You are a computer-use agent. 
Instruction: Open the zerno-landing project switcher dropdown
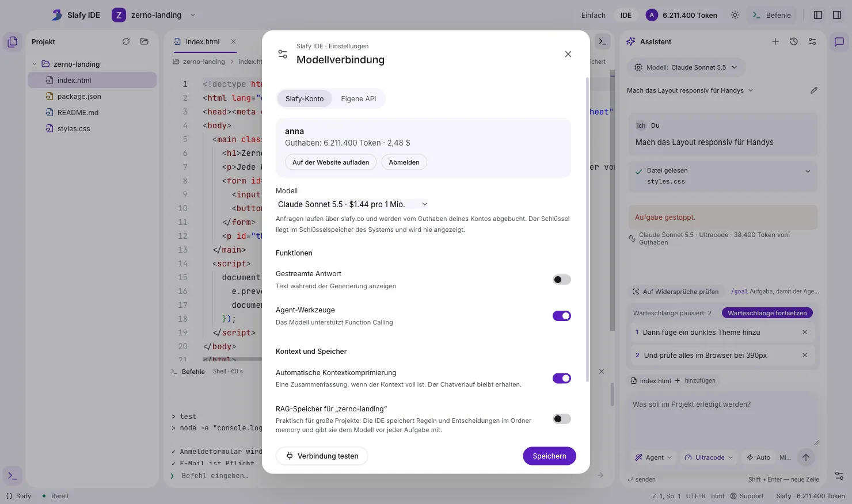154,16
